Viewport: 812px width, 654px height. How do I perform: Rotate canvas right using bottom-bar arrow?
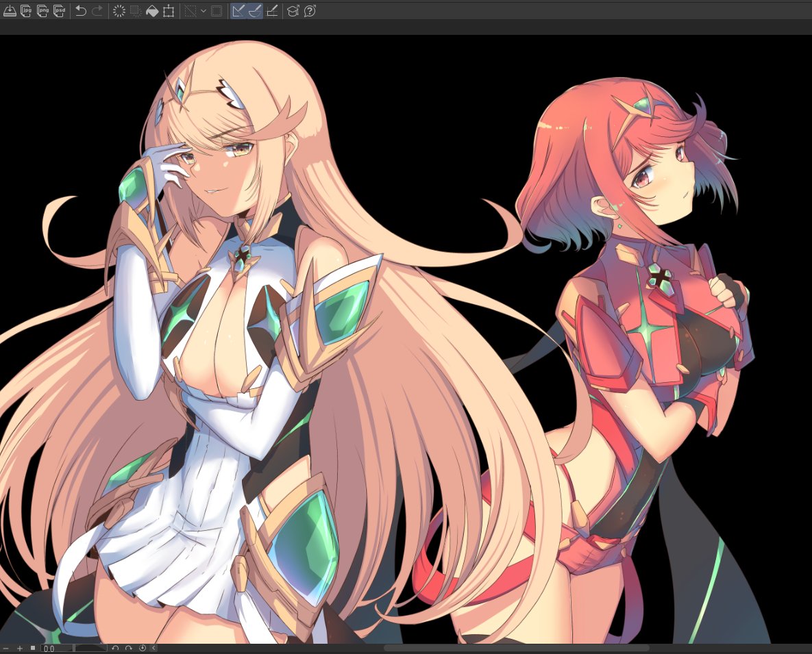128,648
